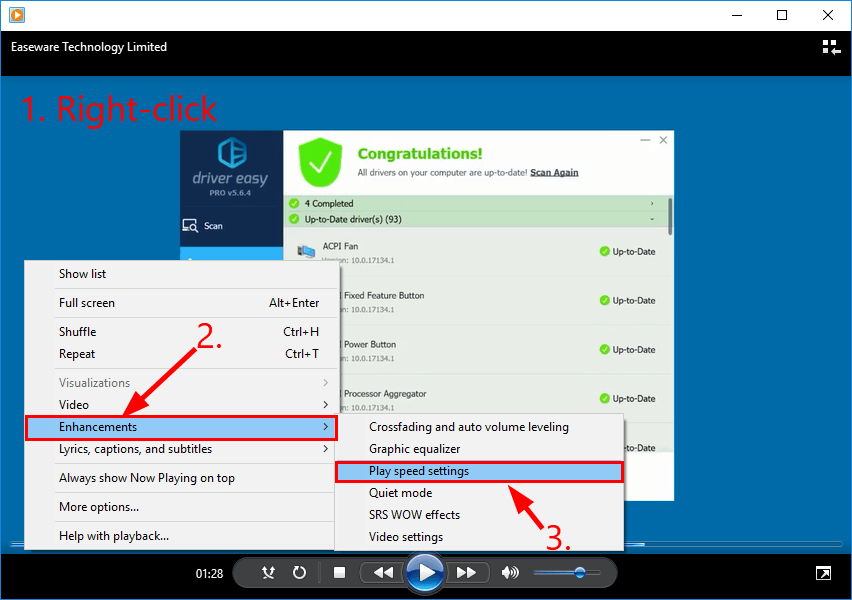Select Shuffle in the context menu
Image resolution: width=852 pixels, height=600 pixels.
181,332
